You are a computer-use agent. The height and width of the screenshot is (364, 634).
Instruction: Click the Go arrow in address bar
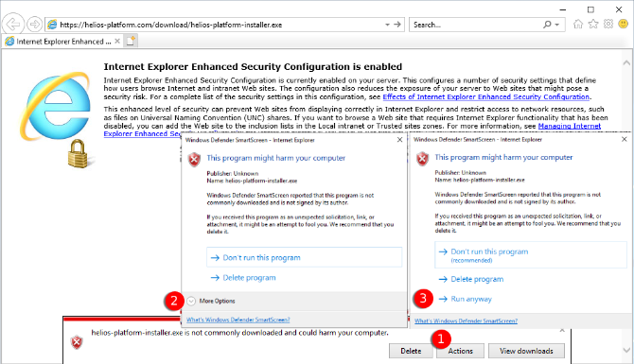coord(397,25)
